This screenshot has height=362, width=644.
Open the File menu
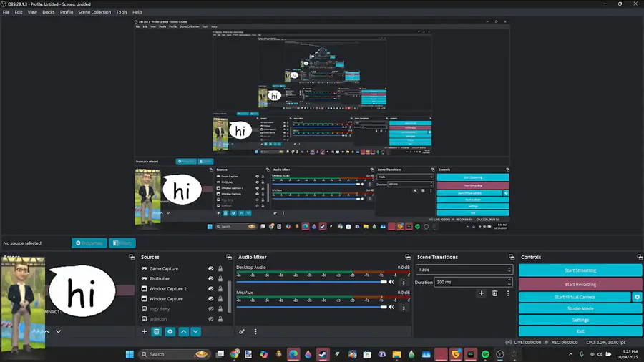pyautogui.click(x=6, y=12)
